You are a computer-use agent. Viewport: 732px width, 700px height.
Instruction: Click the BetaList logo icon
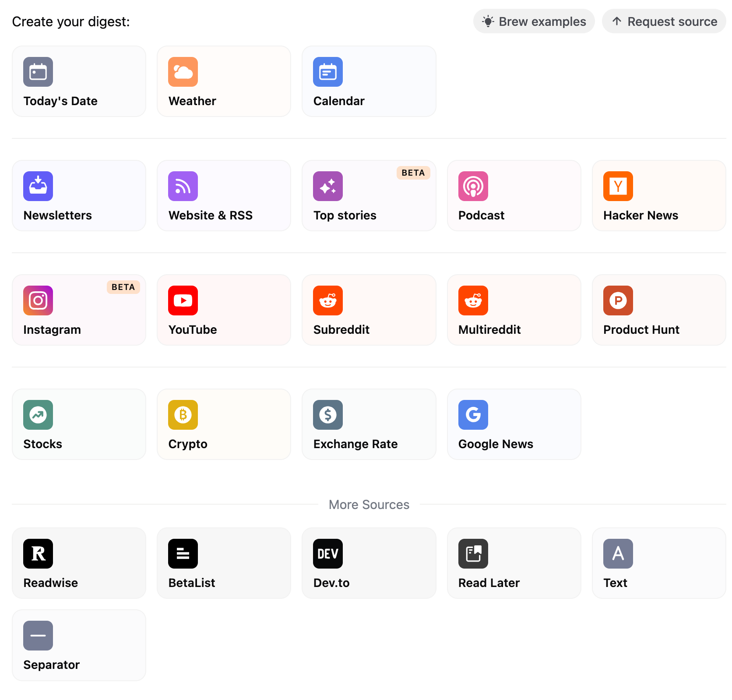coord(183,554)
